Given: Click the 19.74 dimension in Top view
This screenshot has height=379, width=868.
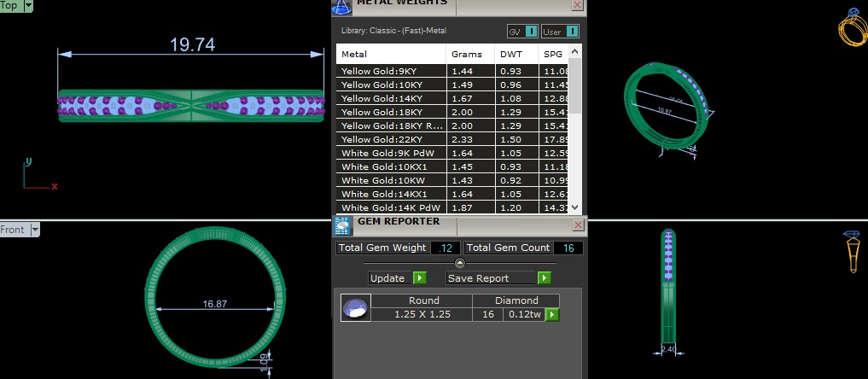Looking at the screenshot, I should point(192,44).
